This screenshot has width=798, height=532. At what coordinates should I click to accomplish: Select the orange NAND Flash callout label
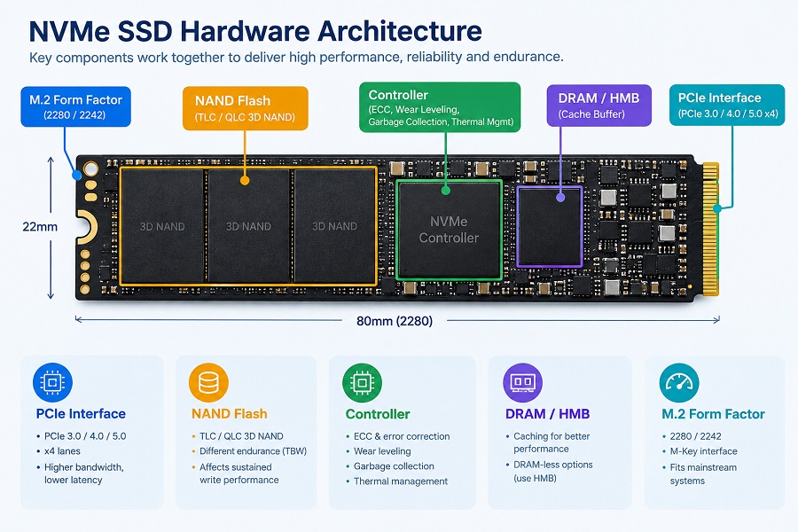coord(246,108)
